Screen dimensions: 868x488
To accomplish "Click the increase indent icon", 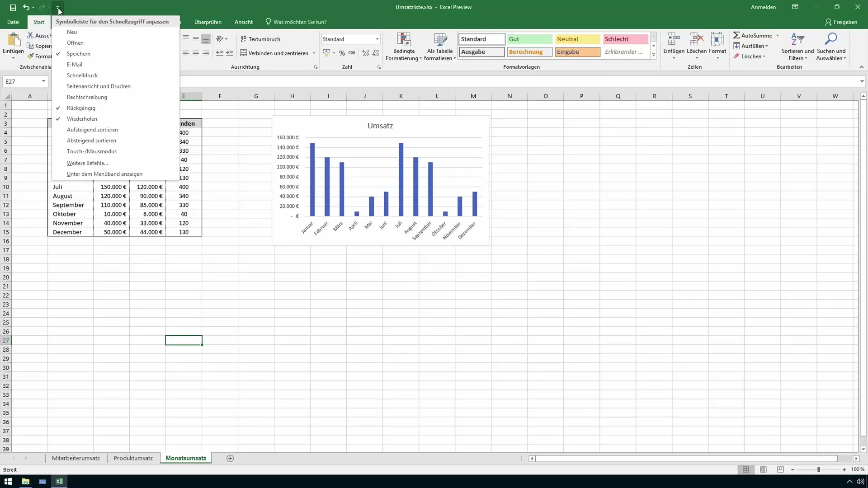I will (x=230, y=53).
